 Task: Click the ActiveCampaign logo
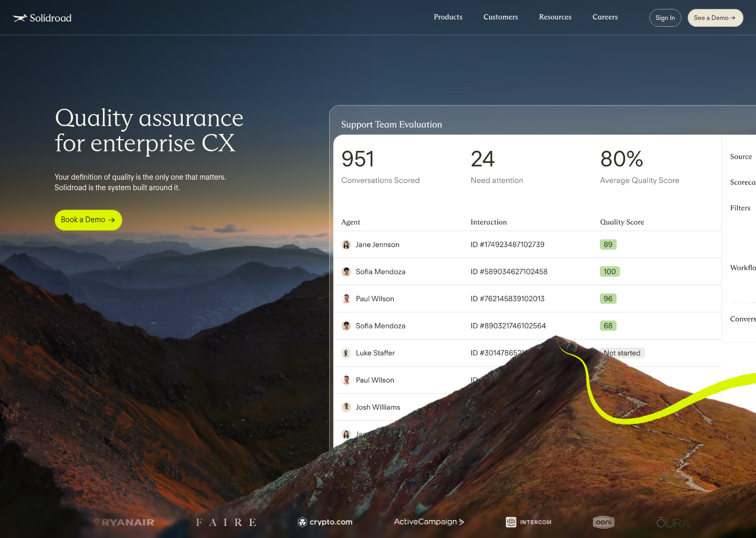pos(429,522)
